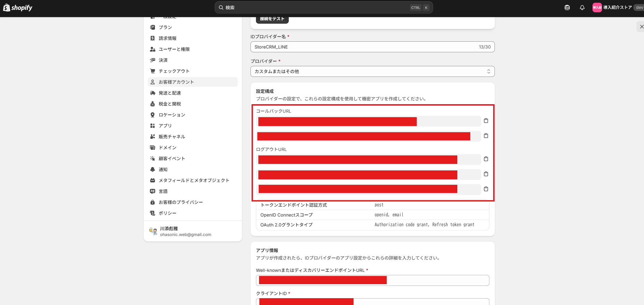
Task: Click the Shopify logo in the header
Action: (18, 8)
